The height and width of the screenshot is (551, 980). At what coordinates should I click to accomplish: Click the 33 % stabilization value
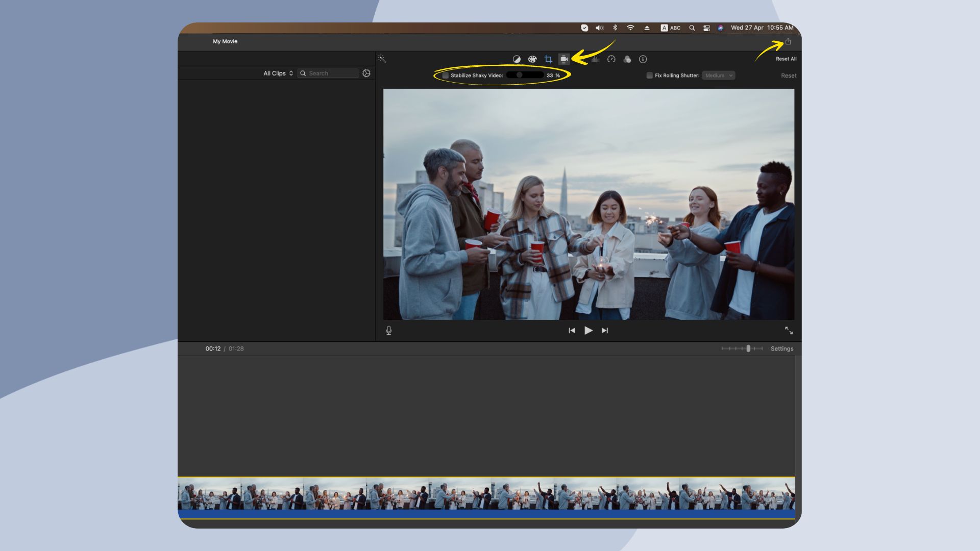(x=553, y=76)
